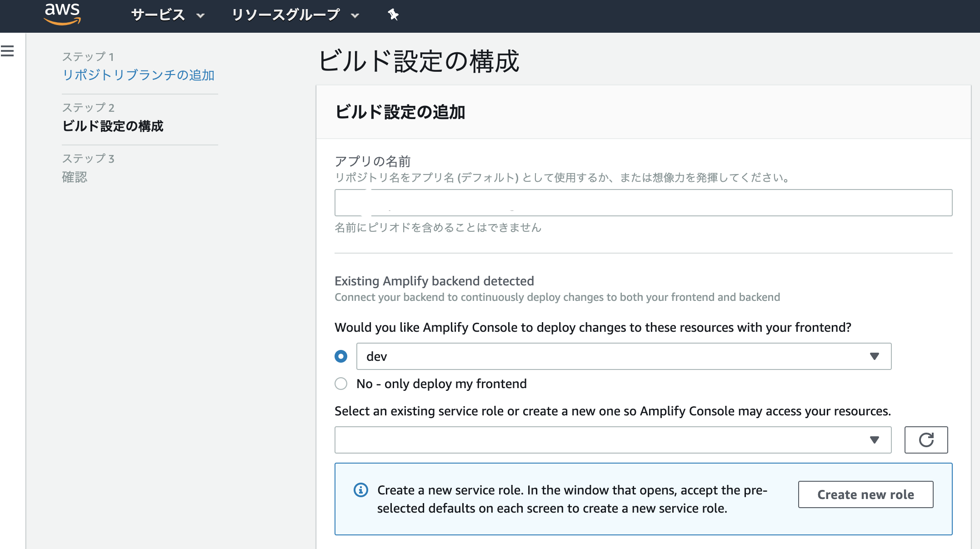Open the サービス menu
980x549 pixels.
click(x=158, y=15)
